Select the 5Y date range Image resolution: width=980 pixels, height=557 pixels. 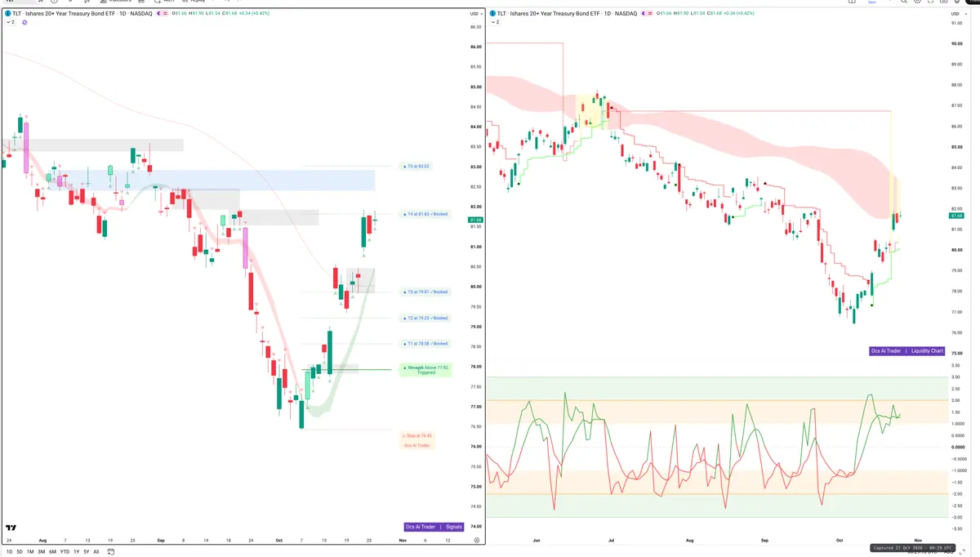click(x=87, y=552)
